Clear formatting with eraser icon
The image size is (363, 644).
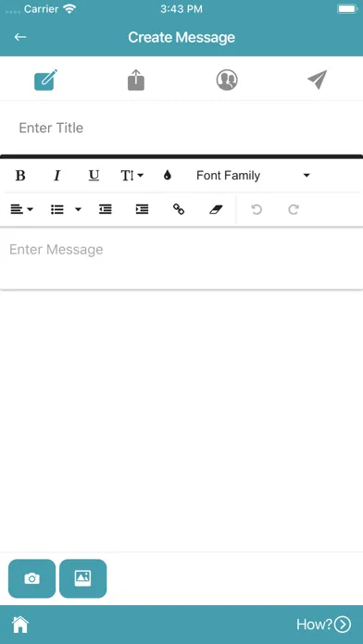point(216,209)
